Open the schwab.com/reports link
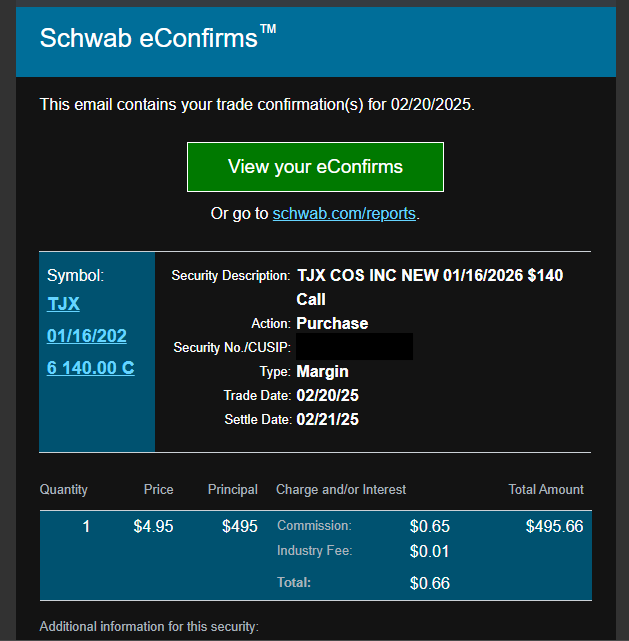The image size is (629, 641). [x=344, y=213]
